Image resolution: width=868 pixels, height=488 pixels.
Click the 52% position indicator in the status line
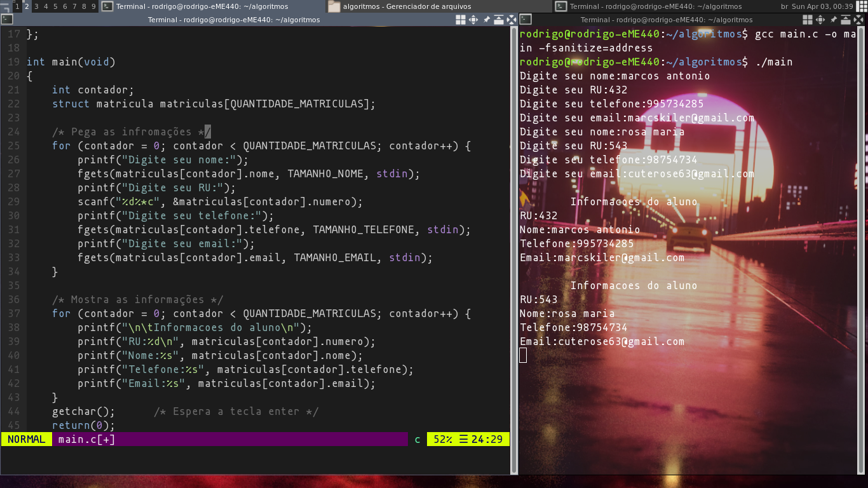click(442, 439)
